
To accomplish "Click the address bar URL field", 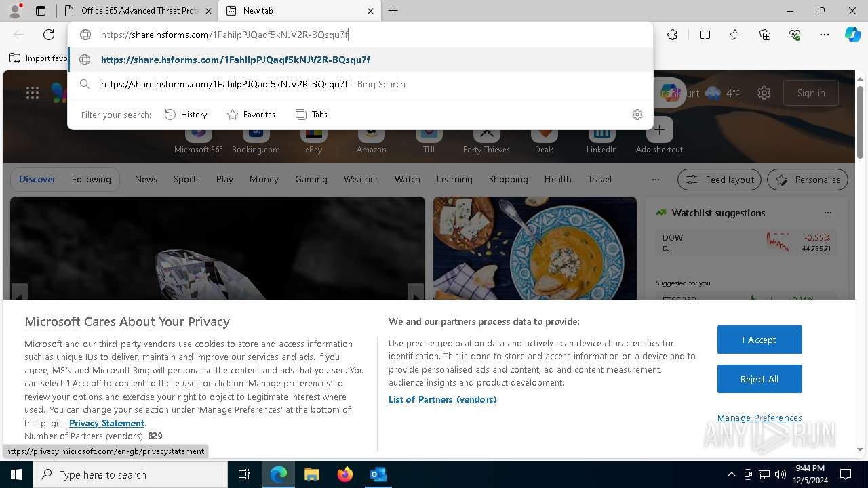I will (x=360, y=35).
